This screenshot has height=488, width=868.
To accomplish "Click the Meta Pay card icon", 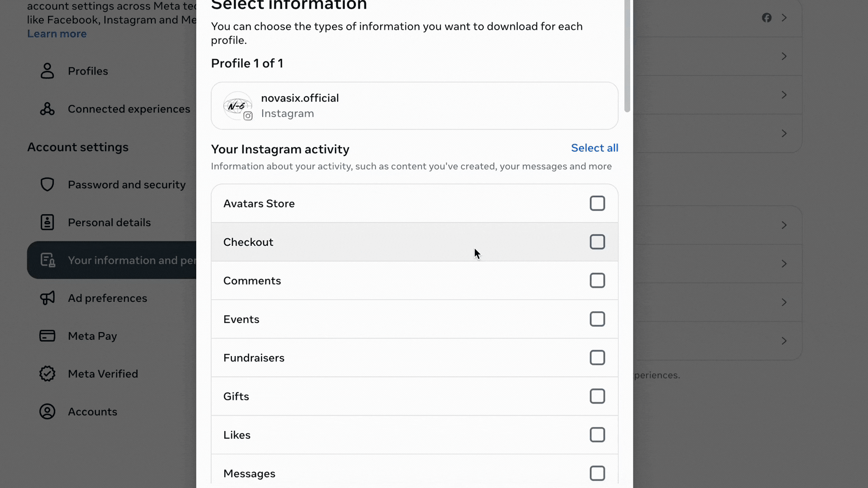I will (x=47, y=336).
